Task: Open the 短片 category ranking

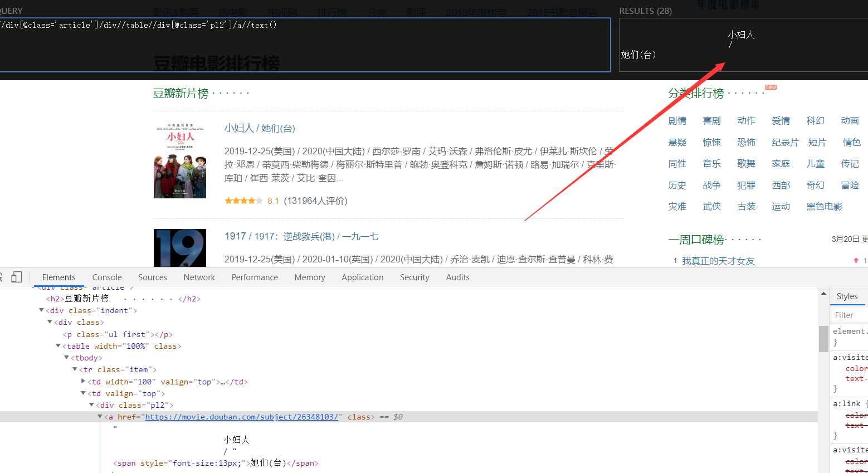Action: coord(817,143)
